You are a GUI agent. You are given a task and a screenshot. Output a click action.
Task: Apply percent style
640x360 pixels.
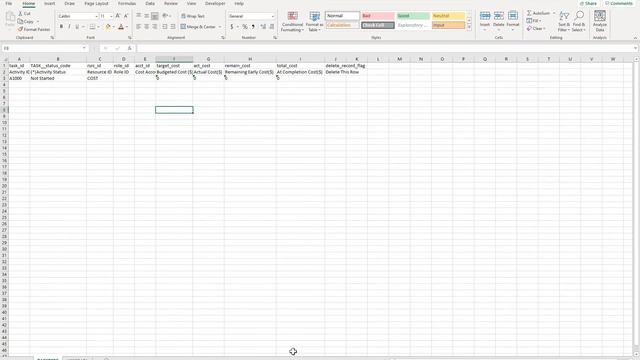[x=244, y=27]
